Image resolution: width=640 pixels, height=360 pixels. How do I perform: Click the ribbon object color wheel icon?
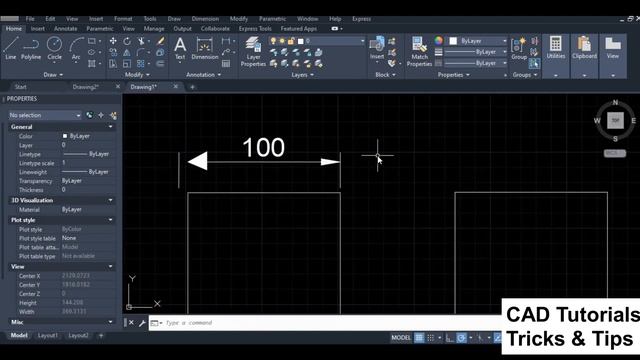coord(438,40)
